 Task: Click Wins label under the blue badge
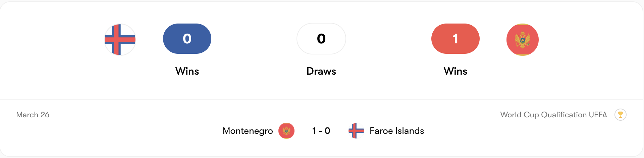point(187,71)
